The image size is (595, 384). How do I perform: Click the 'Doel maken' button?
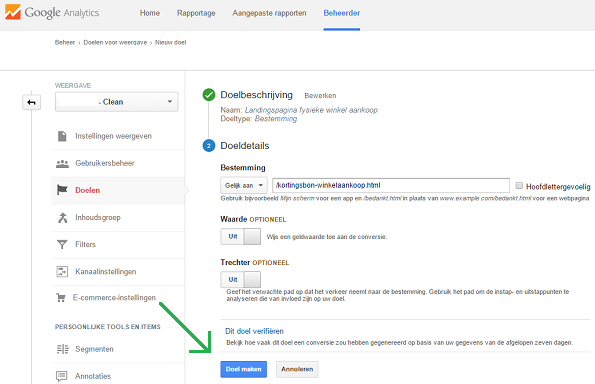pos(244,369)
